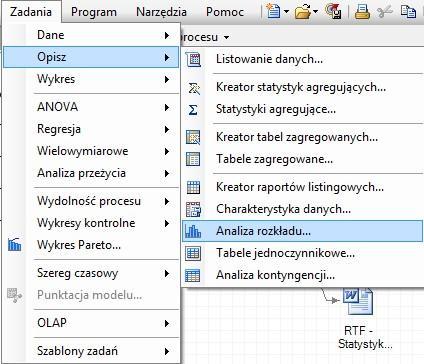Viewport: 424px width, 364px height.
Task: Select the Opisz menu entry
Action: 91,57
